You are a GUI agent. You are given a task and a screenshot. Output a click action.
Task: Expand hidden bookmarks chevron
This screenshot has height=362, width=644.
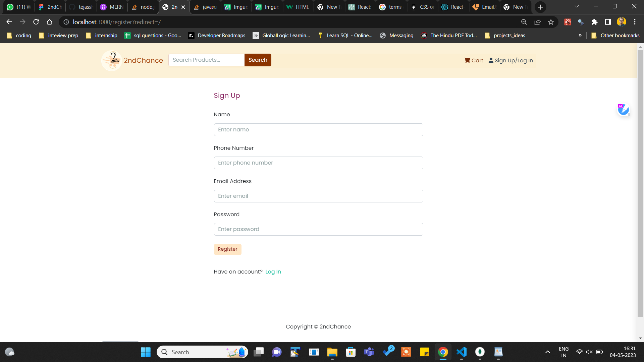coord(580,36)
